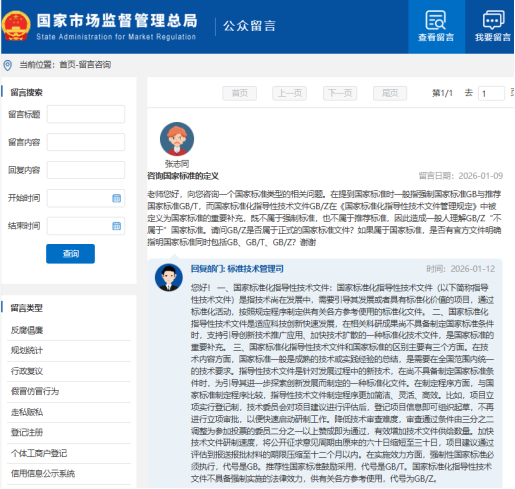Jump to 尾页 last page
The height and width of the screenshot is (489, 515).
point(390,93)
